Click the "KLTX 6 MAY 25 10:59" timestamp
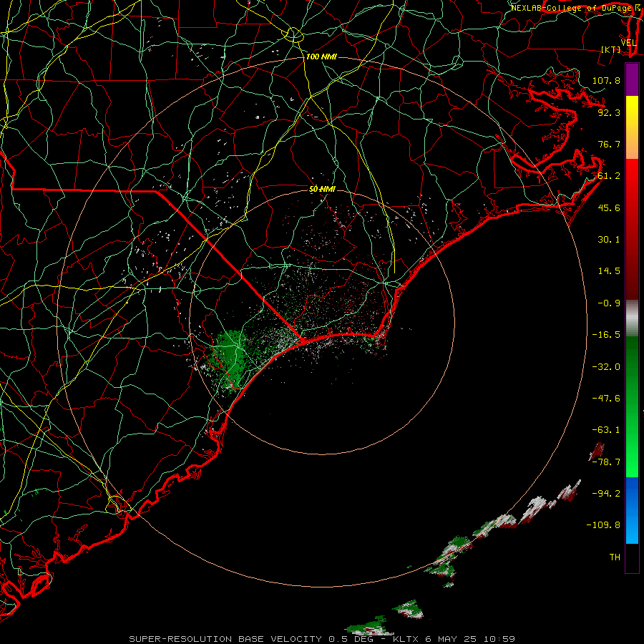The image size is (644, 644). point(454,639)
